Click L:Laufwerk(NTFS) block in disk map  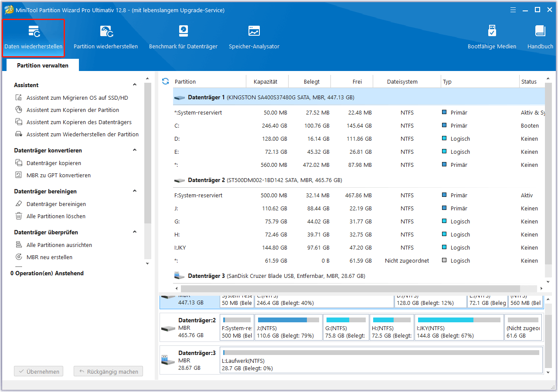pyautogui.click(x=381, y=360)
